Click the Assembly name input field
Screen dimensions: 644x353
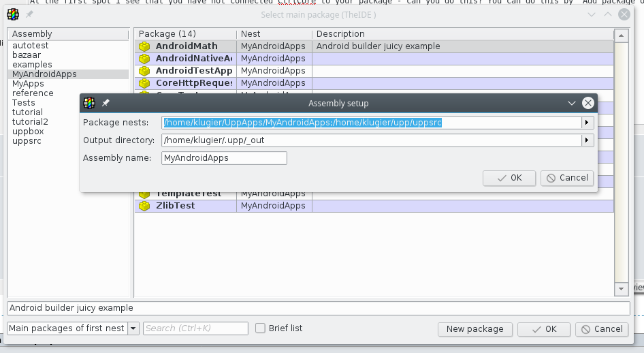point(224,158)
